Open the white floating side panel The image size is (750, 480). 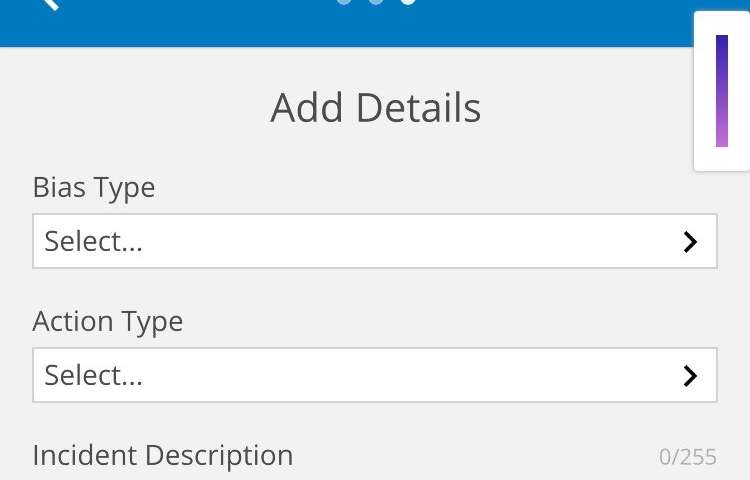pos(722,91)
